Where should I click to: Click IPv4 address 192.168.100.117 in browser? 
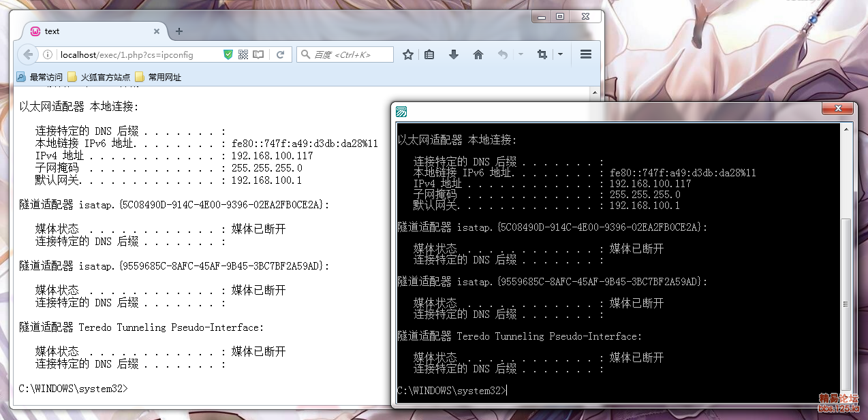pos(273,156)
